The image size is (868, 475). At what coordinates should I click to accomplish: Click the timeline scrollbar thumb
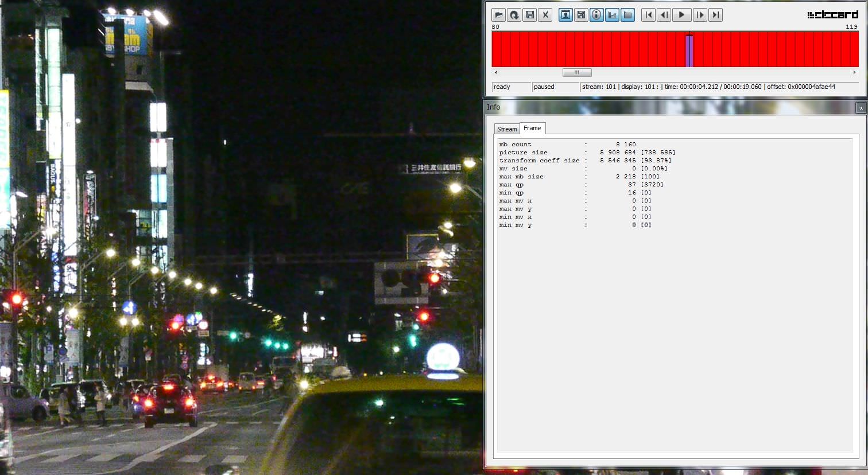tap(577, 72)
